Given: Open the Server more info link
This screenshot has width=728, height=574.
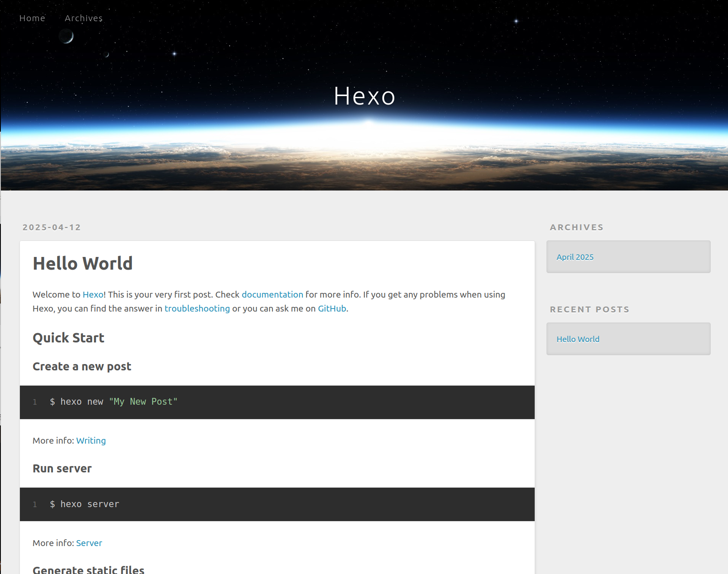Looking at the screenshot, I should click(89, 543).
